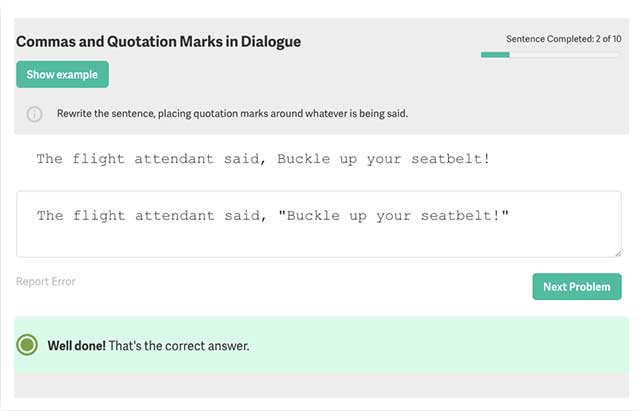Click the bold Well done! text
The width and height of the screenshot is (640, 411).
tap(76, 346)
